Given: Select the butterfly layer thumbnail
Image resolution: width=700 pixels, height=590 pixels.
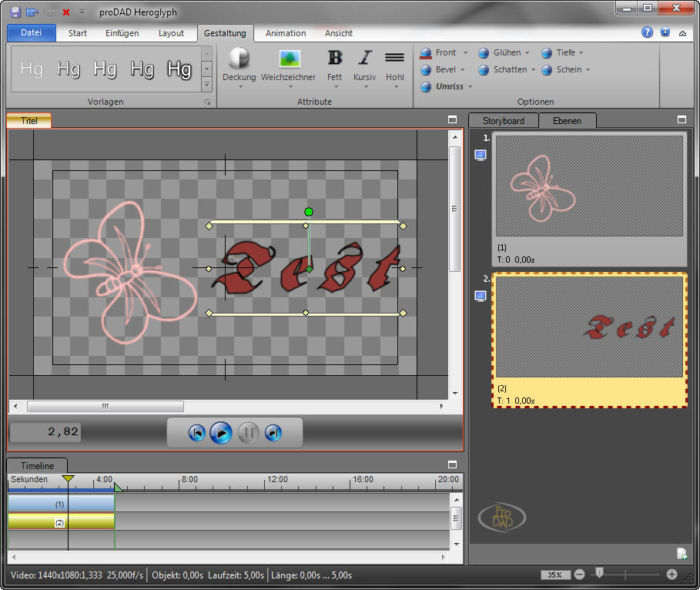Looking at the screenshot, I should 589,186.
